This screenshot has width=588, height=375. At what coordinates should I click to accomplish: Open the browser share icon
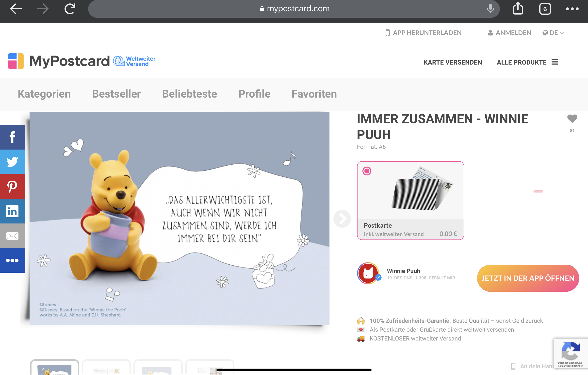click(518, 8)
